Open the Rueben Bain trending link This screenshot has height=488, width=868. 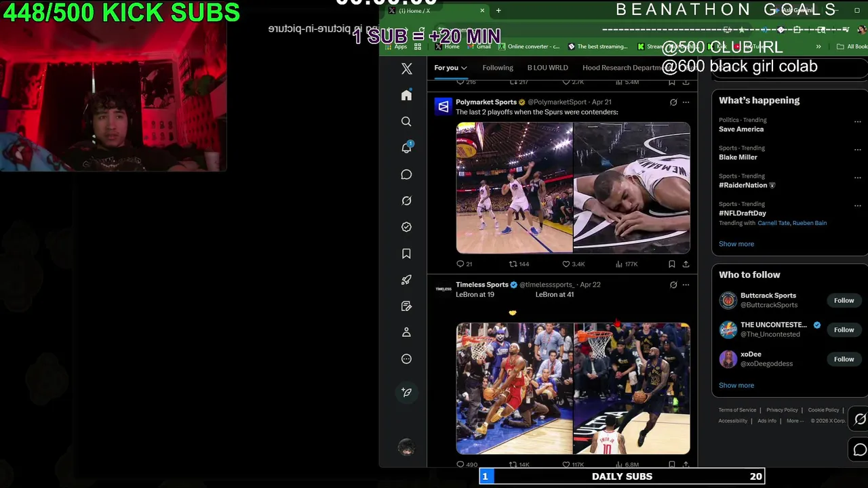tap(810, 223)
